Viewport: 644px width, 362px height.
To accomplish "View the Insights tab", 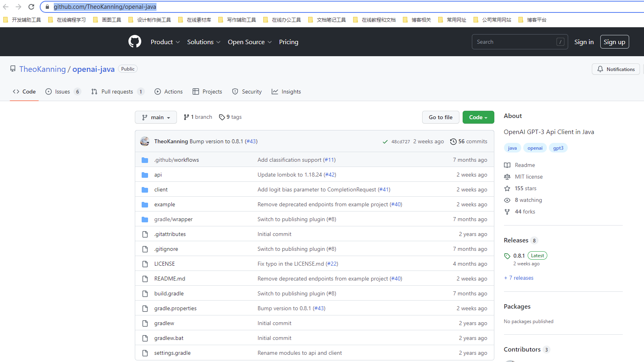I will click(286, 92).
